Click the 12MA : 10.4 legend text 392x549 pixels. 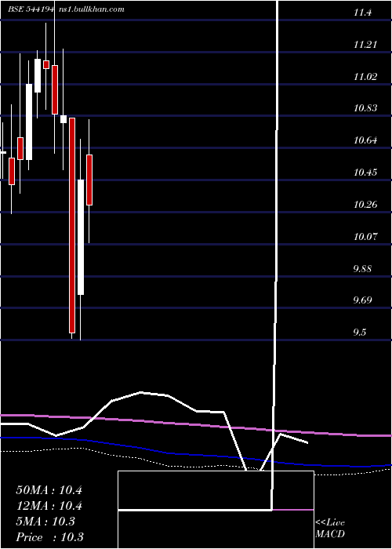[49, 506]
